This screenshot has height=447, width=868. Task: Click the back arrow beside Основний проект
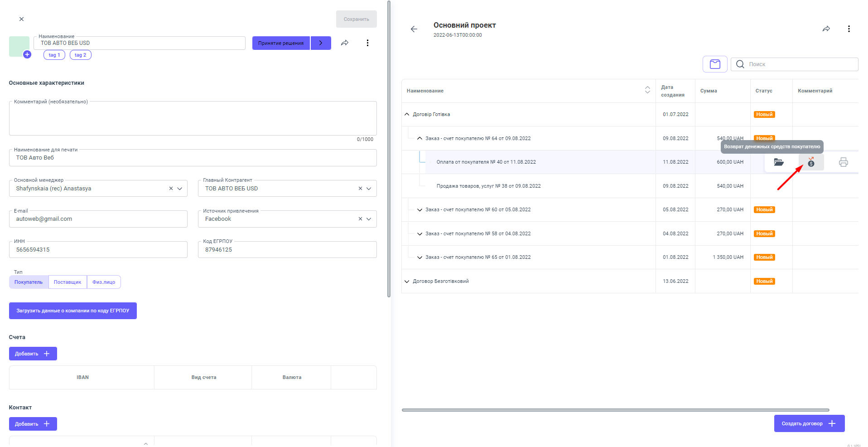click(414, 29)
